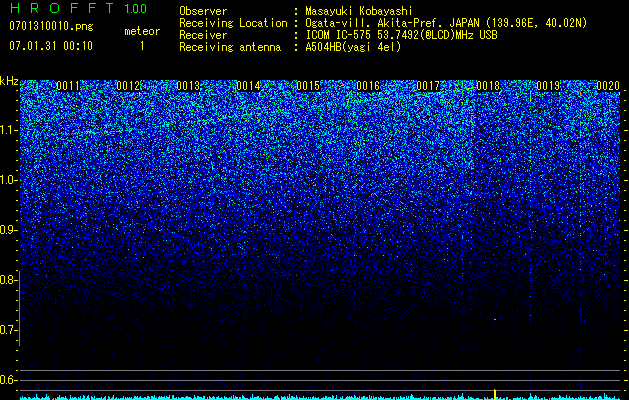Image resolution: width=629 pixels, height=400 pixels.
Task: Click the Receiver field label
Action: (x=203, y=35)
